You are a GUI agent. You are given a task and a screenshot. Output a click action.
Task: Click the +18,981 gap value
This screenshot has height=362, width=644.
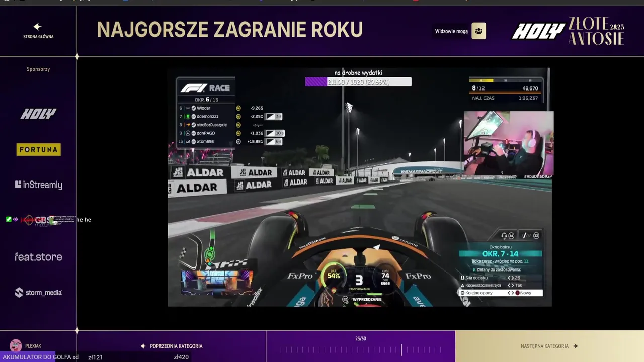click(x=256, y=142)
